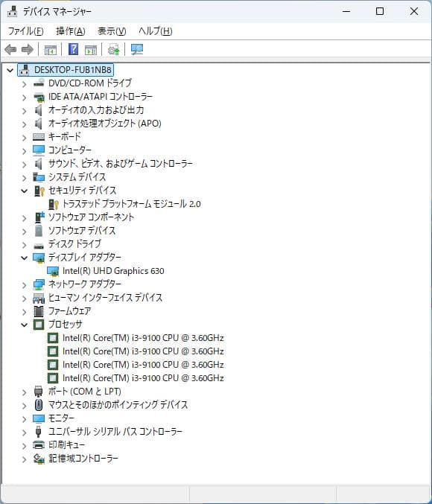The width and height of the screenshot is (432, 504).
Task: Open Help via the blue question icon
Action: click(x=73, y=49)
